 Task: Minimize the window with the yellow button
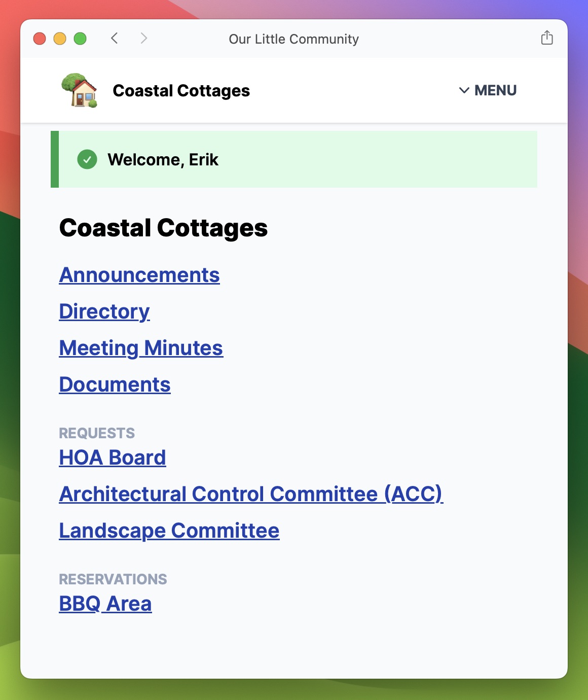click(60, 39)
